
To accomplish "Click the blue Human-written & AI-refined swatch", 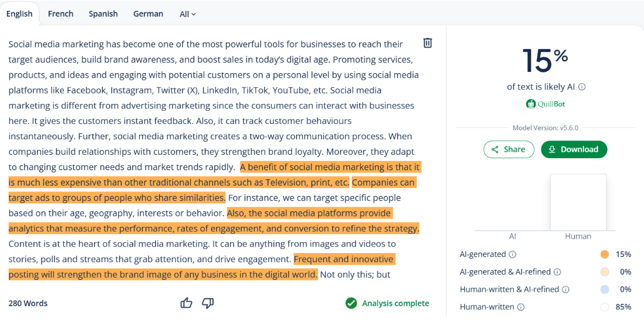I will click(605, 290).
